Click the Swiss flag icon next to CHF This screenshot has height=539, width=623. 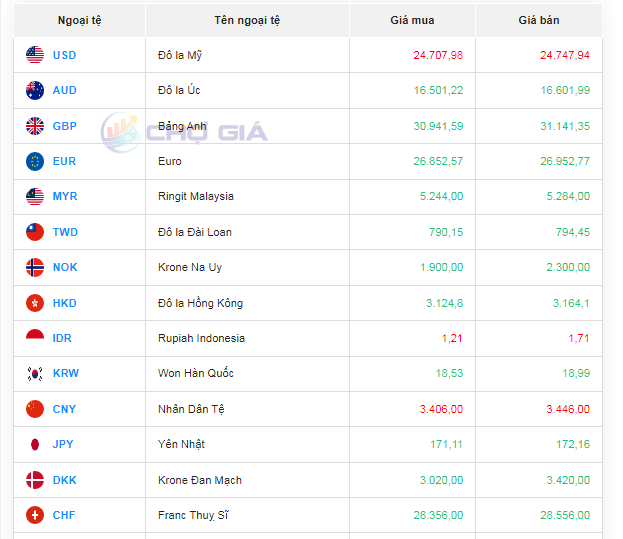35,515
